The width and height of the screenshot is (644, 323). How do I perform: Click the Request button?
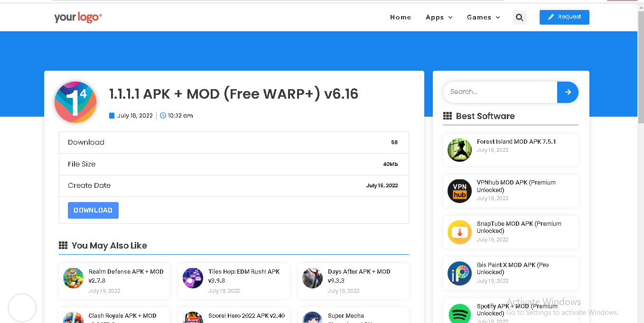(x=564, y=17)
